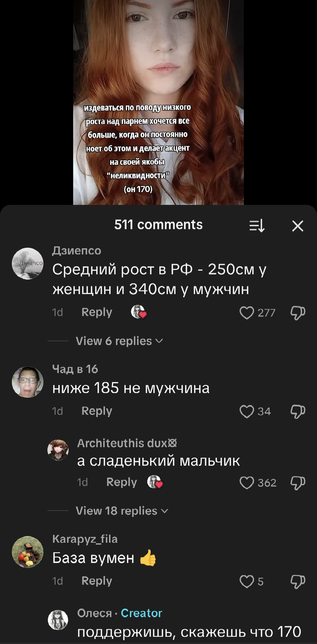Expand View 6 replies
The width and height of the screenshot is (317, 644).
click(119, 341)
